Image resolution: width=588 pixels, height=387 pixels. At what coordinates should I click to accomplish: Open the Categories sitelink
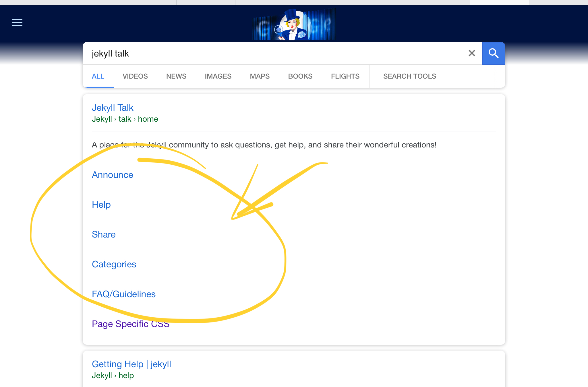coord(114,264)
